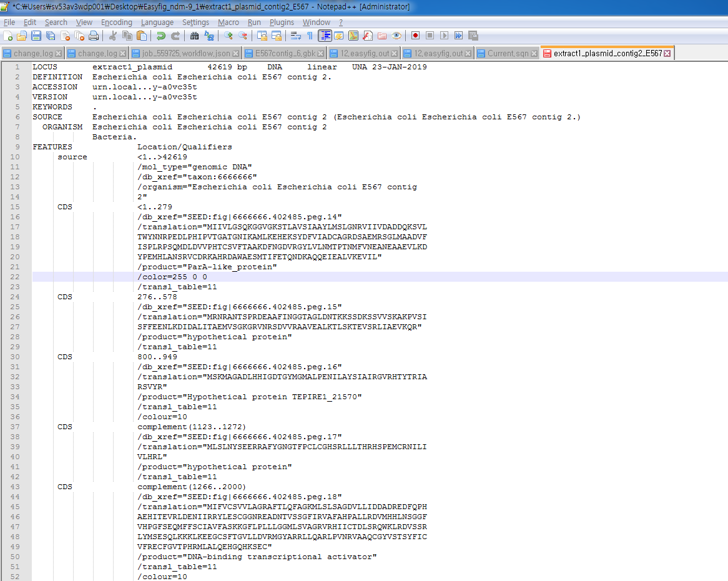
Task: Toggle the document monitoring eye icon
Action: tap(396, 35)
